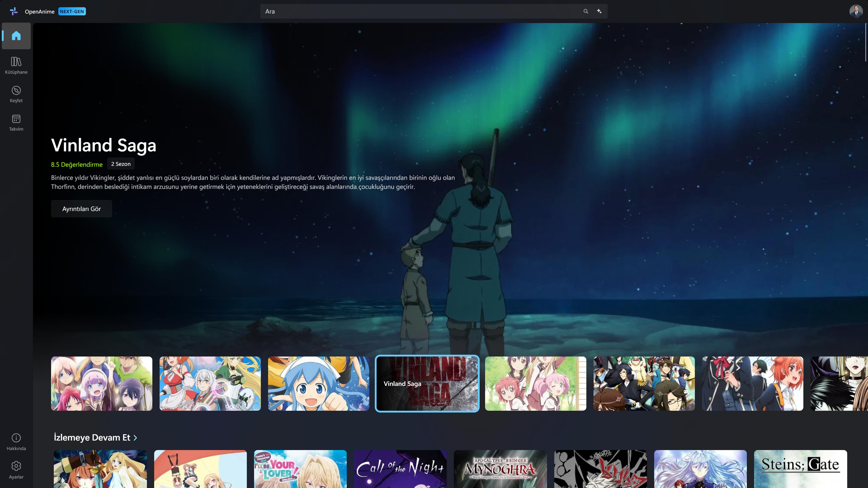868x488 pixels.
Task: Click the magnifier search icon
Action: pyautogui.click(x=586, y=12)
